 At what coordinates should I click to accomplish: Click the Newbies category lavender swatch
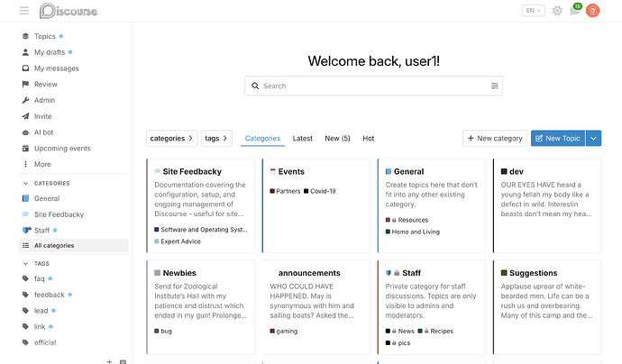click(158, 273)
